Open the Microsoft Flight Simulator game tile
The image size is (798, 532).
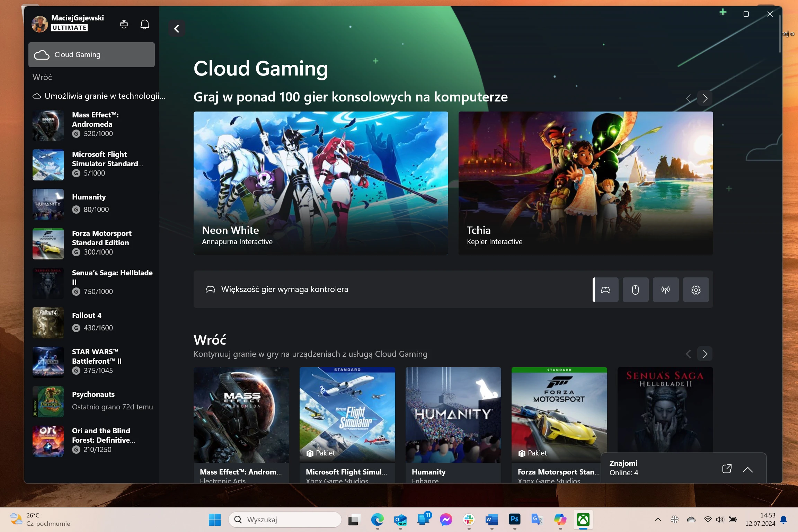347,425
